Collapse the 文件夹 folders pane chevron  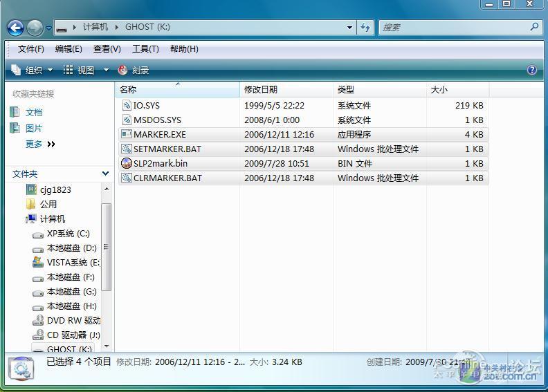[105, 174]
